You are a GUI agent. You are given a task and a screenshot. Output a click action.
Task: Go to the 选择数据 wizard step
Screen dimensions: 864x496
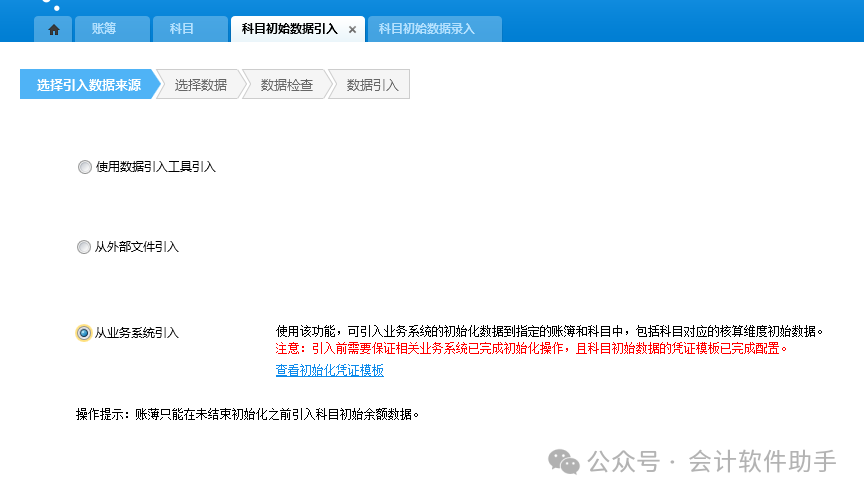point(200,85)
